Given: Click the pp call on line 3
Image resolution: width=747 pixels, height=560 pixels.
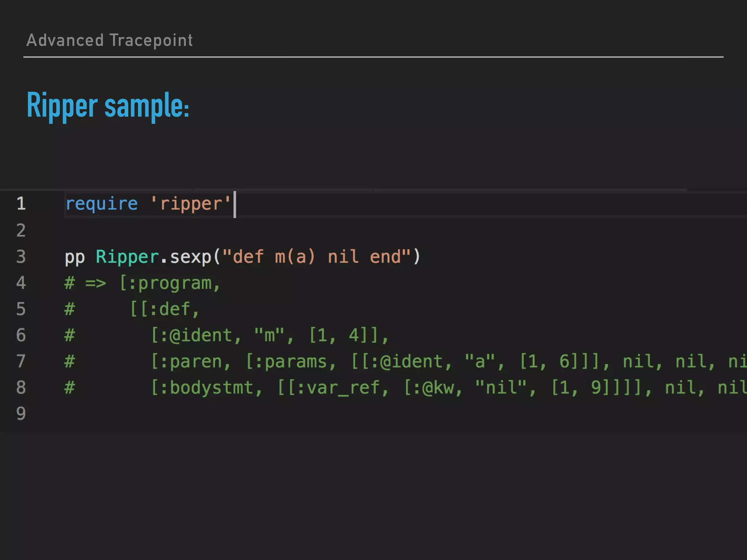Looking at the screenshot, I should point(74,257).
